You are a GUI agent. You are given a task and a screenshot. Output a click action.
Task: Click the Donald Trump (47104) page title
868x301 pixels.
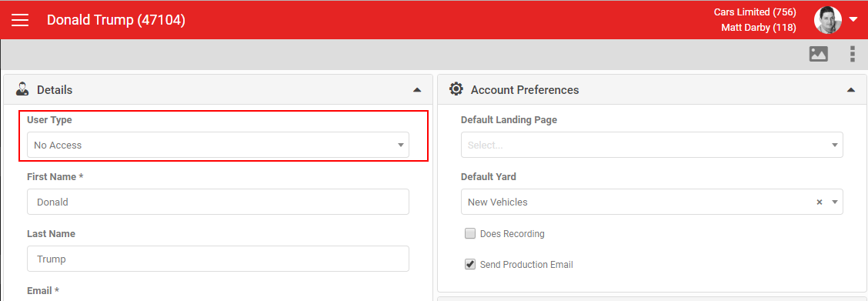pyautogui.click(x=116, y=20)
